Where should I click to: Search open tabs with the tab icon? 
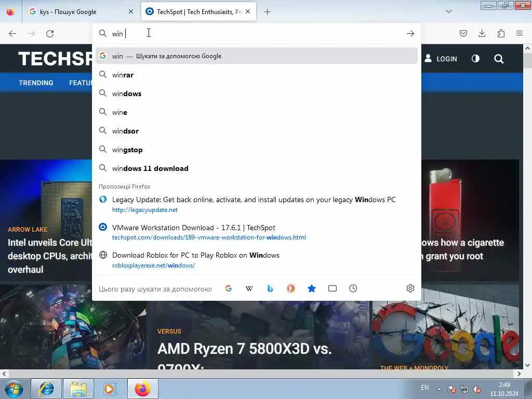click(332, 288)
